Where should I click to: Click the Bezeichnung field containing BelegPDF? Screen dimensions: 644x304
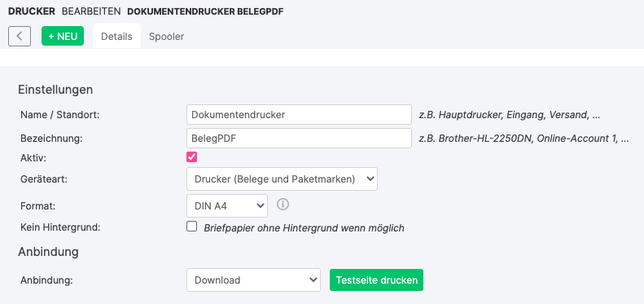tap(299, 139)
